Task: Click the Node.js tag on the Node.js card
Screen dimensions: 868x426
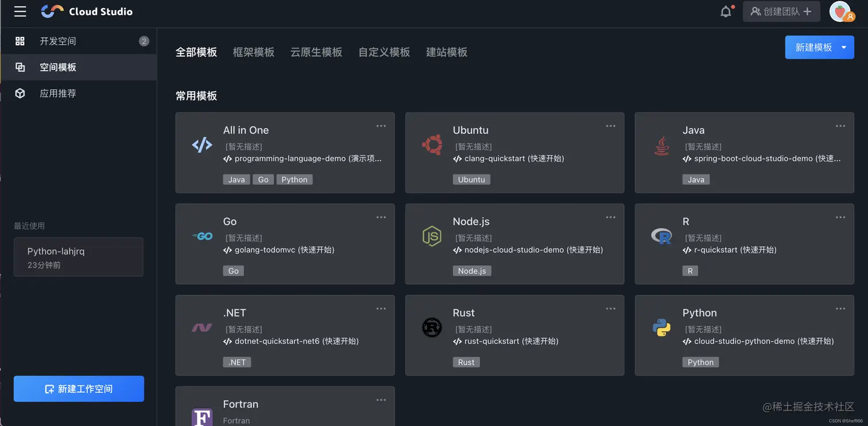Action: pyautogui.click(x=472, y=271)
